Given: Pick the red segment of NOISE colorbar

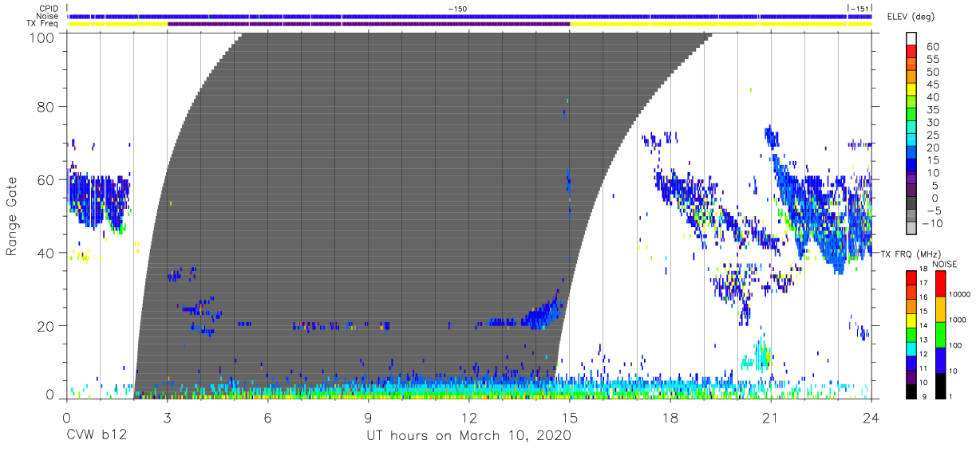Looking at the screenshot, I should pos(939,284).
